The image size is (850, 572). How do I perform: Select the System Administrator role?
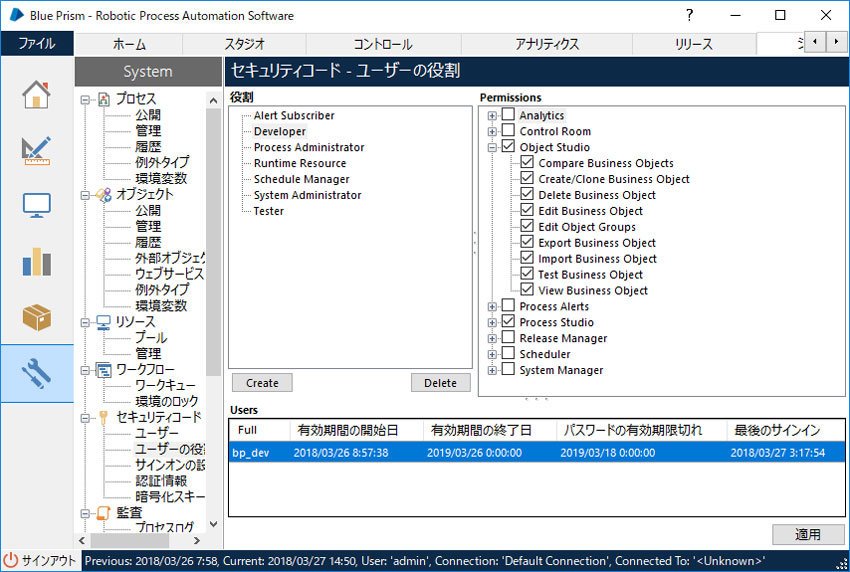pyautogui.click(x=307, y=195)
